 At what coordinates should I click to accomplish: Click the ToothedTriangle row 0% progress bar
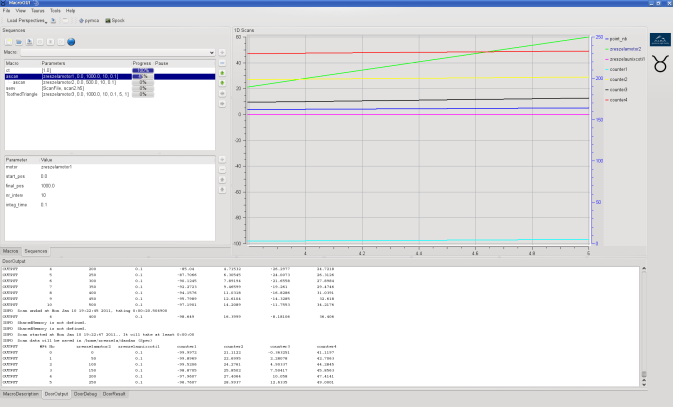point(143,94)
